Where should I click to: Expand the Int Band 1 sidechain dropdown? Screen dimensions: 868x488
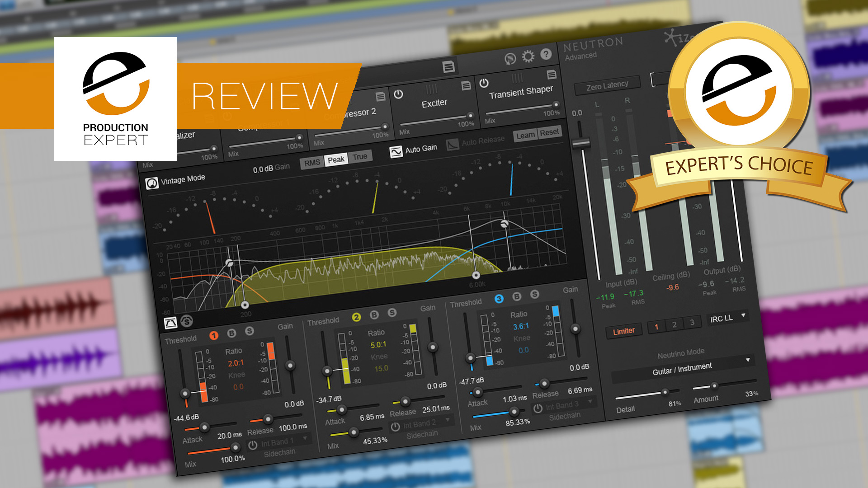(305, 438)
